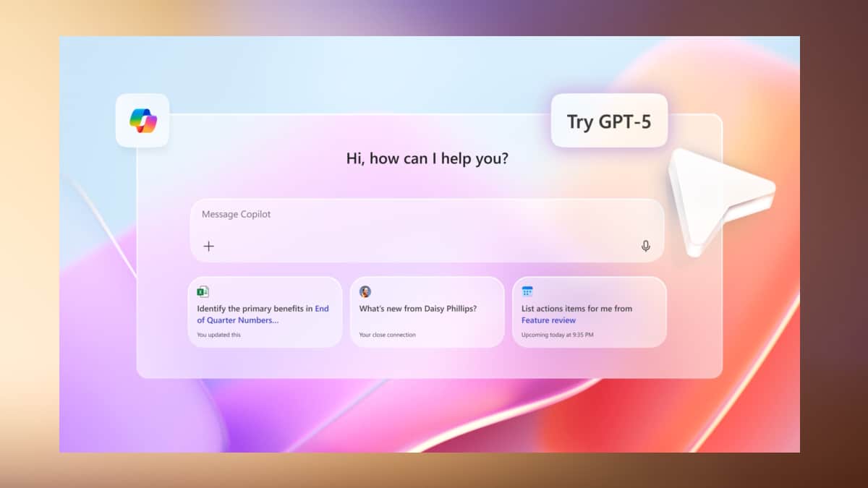Select the calendar icon on the Feature review card

point(527,291)
